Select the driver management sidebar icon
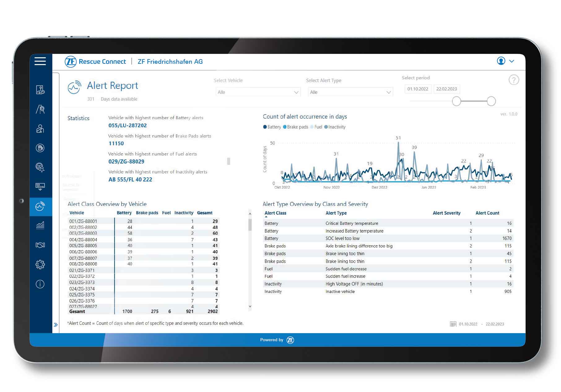561x392 pixels. (40, 128)
